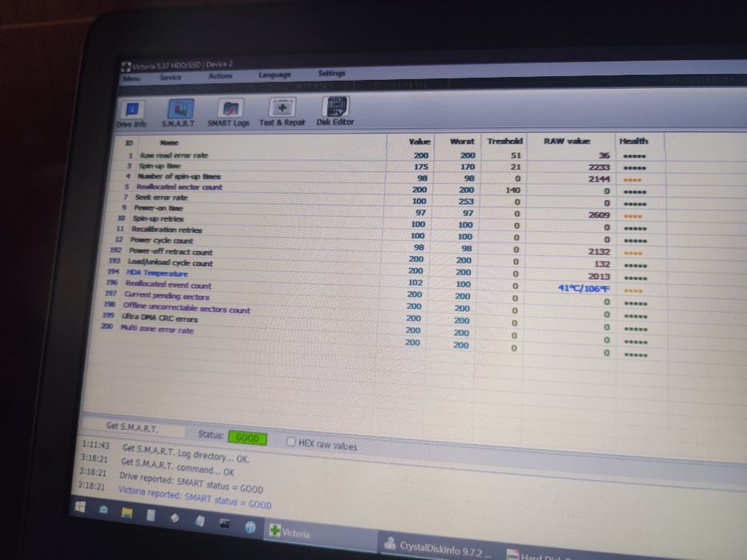Click the RAW value 2132
Screen dimensions: 747x560
click(x=599, y=251)
